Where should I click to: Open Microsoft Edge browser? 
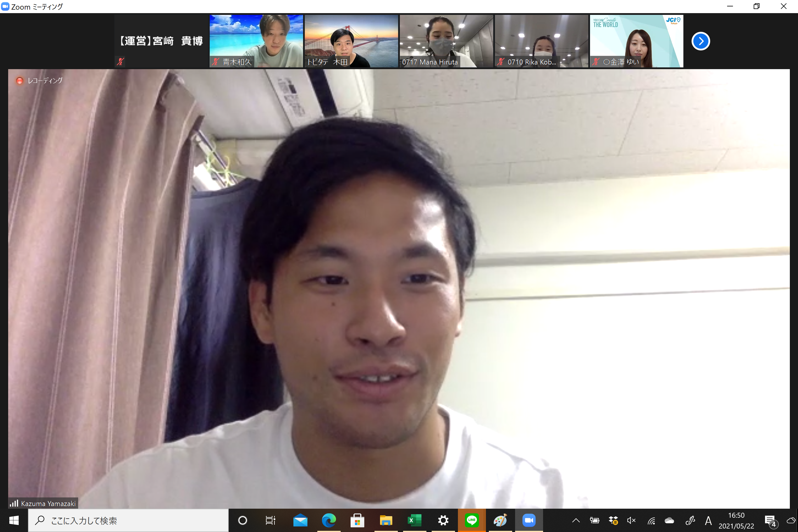tap(328, 520)
